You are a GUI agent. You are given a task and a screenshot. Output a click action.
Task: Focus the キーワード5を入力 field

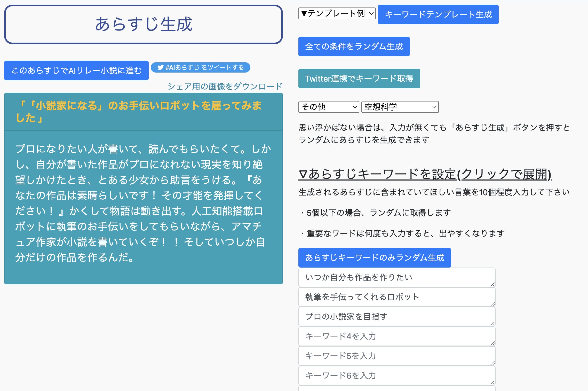tap(396, 356)
